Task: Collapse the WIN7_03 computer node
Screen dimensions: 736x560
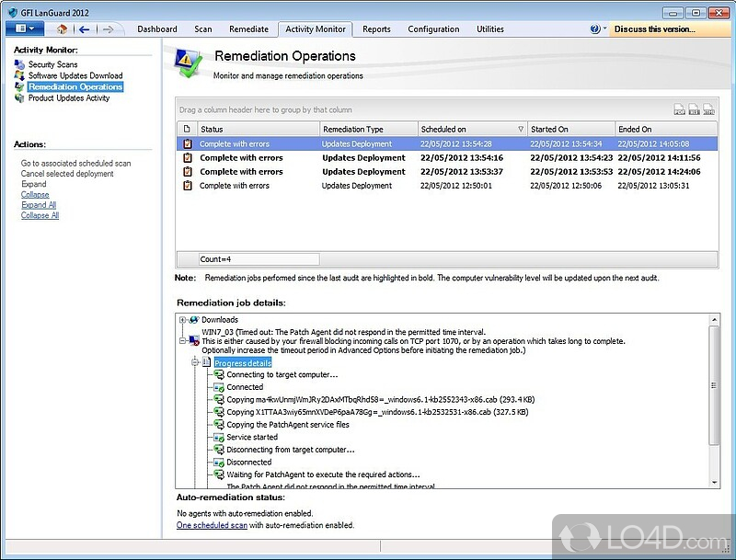Action: tap(183, 340)
